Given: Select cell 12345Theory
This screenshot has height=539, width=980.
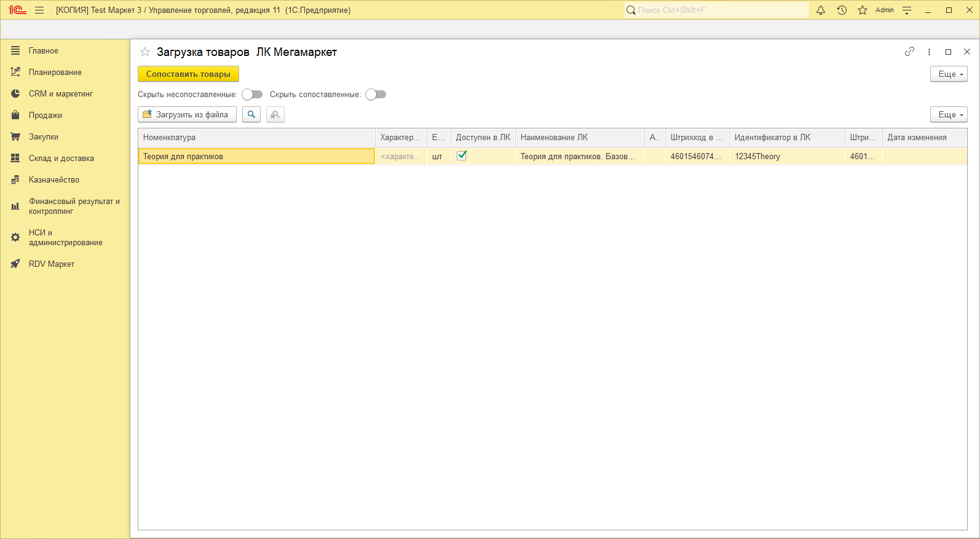Looking at the screenshot, I should click(787, 156).
